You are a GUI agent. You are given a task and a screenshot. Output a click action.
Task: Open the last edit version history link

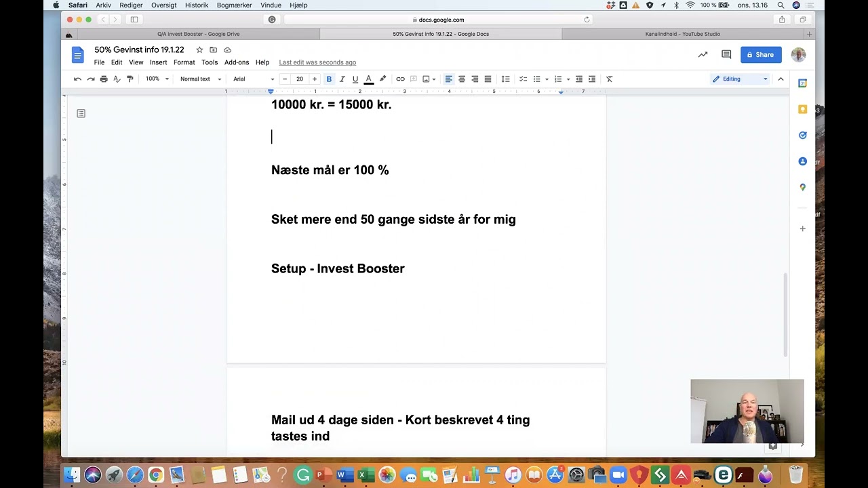[317, 62]
